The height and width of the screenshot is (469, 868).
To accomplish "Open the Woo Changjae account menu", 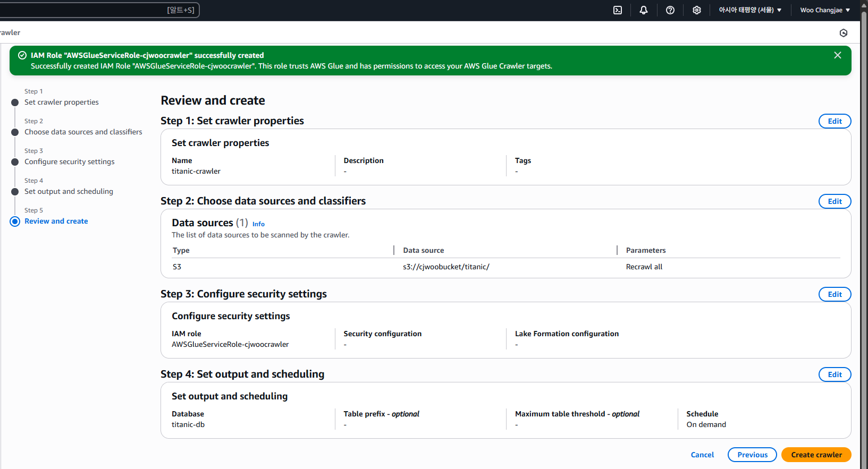I will (825, 10).
